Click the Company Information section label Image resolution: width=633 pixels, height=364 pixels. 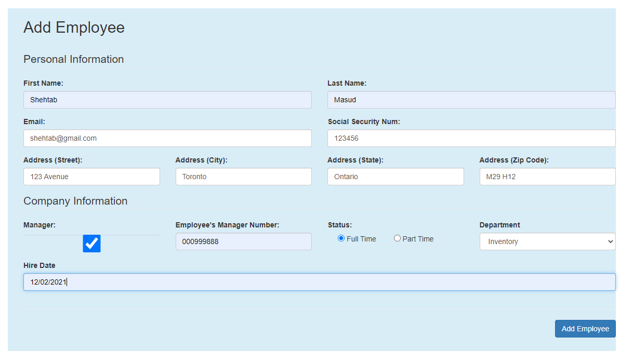point(75,201)
